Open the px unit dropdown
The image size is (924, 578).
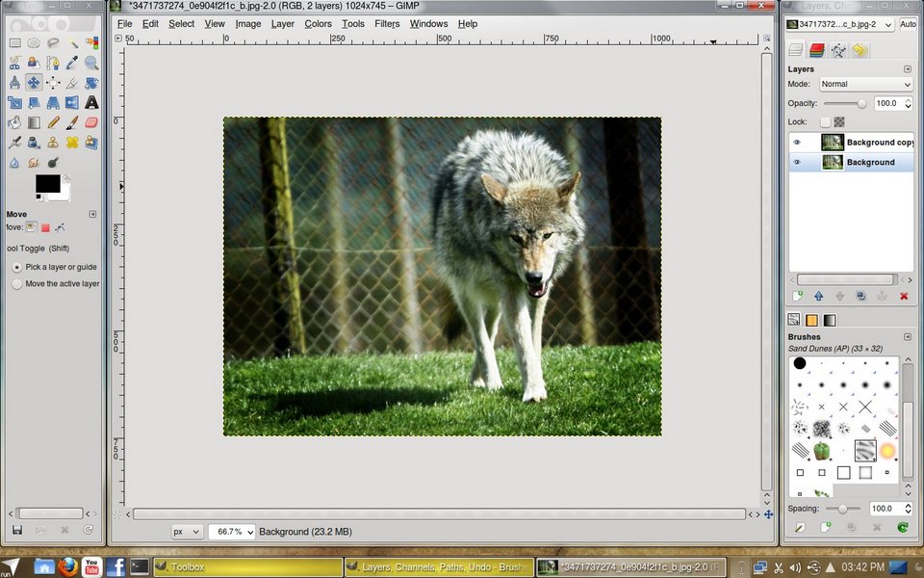187,532
